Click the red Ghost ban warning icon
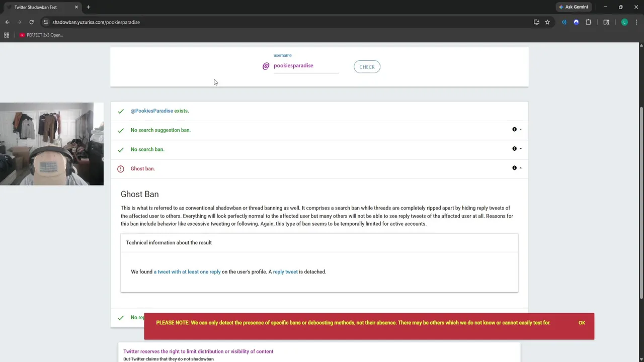The width and height of the screenshot is (644, 362). pos(121,169)
